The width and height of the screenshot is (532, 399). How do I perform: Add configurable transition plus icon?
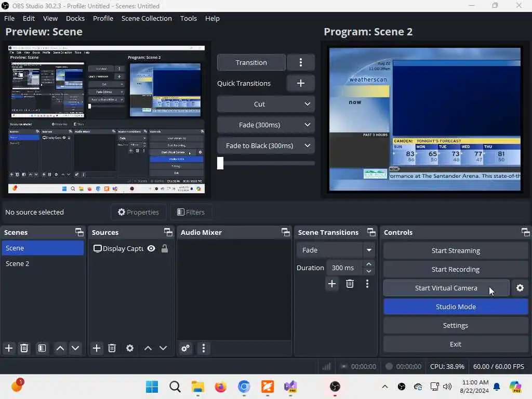point(332,284)
